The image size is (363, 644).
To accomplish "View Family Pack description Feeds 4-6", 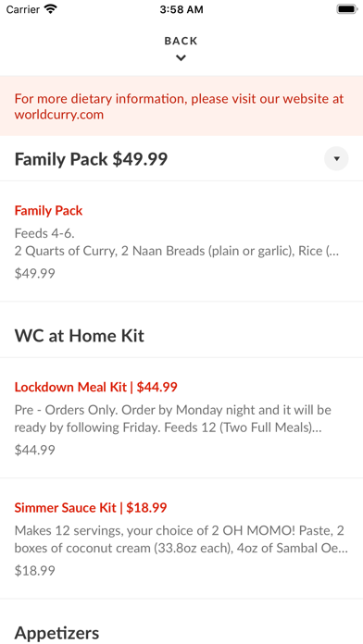I will coord(44,233).
